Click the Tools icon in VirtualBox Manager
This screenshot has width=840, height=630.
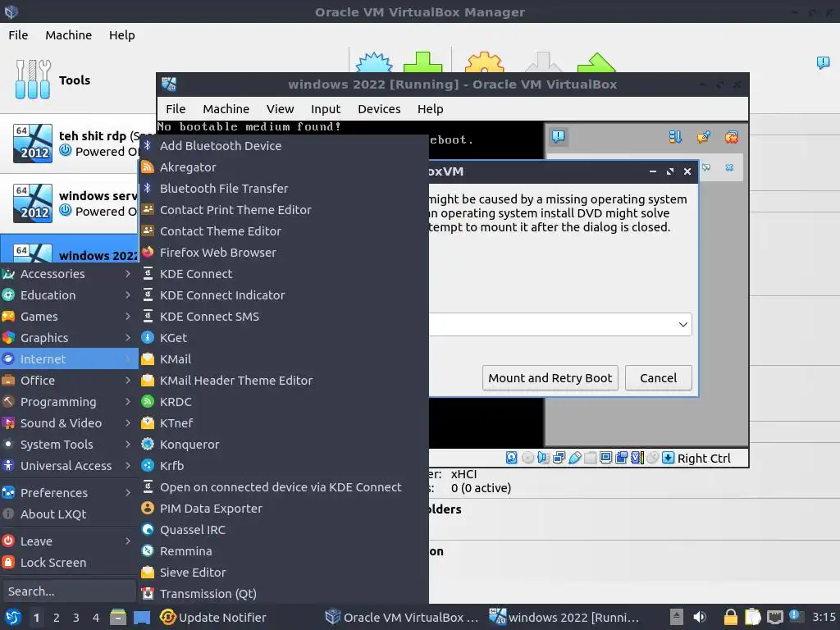(33, 80)
